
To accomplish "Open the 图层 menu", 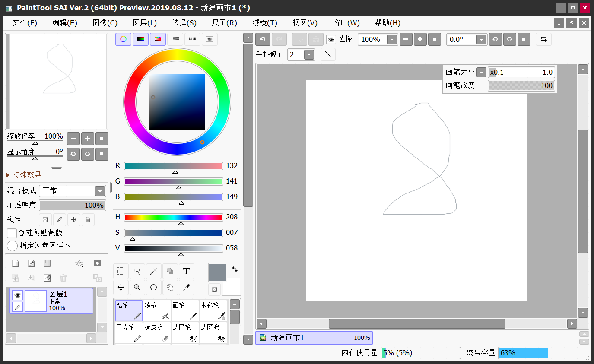I will point(145,23).
